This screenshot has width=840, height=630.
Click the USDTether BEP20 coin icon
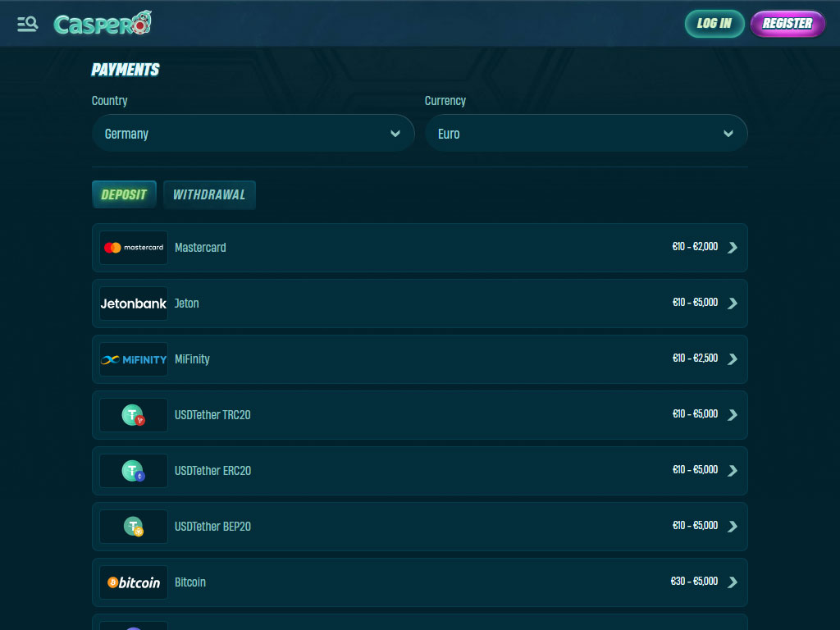[x=134, y=527]
